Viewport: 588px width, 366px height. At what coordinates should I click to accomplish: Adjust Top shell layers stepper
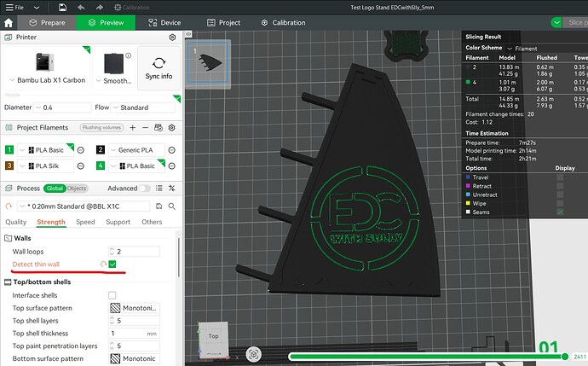(x=112, y=321)
